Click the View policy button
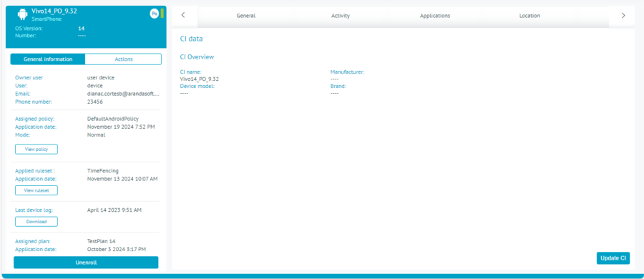 coord(36,149)
